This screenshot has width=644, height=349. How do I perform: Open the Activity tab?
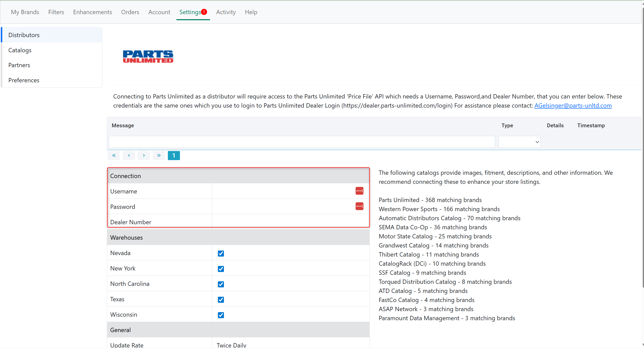point(226,12)
